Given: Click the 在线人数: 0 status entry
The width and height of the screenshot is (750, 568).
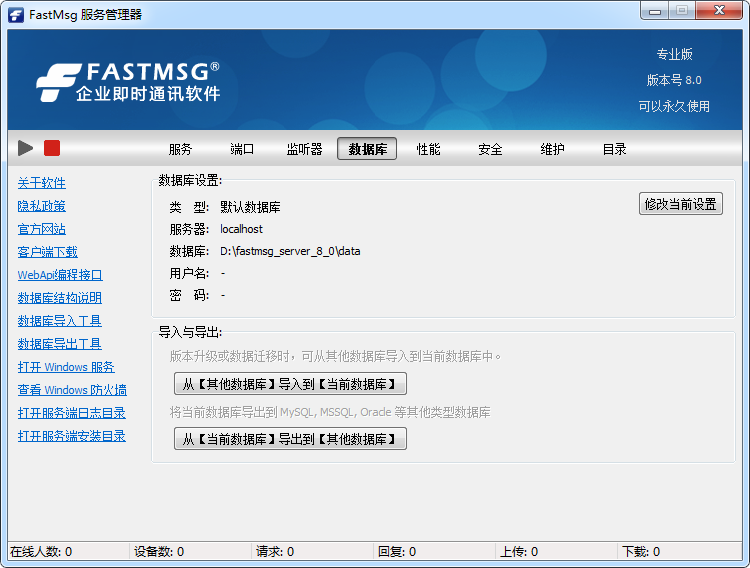Looking at the screenshot, I should pos(41,552).
